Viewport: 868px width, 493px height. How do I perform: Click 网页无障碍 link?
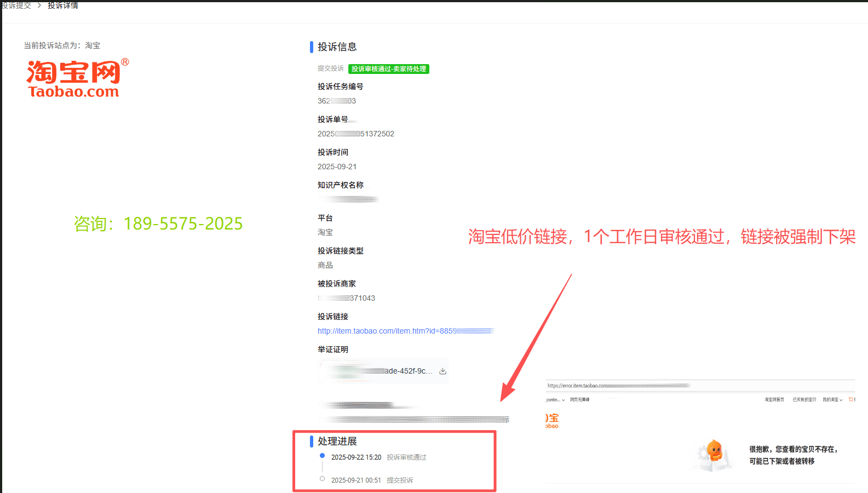[x=579, y=400]
